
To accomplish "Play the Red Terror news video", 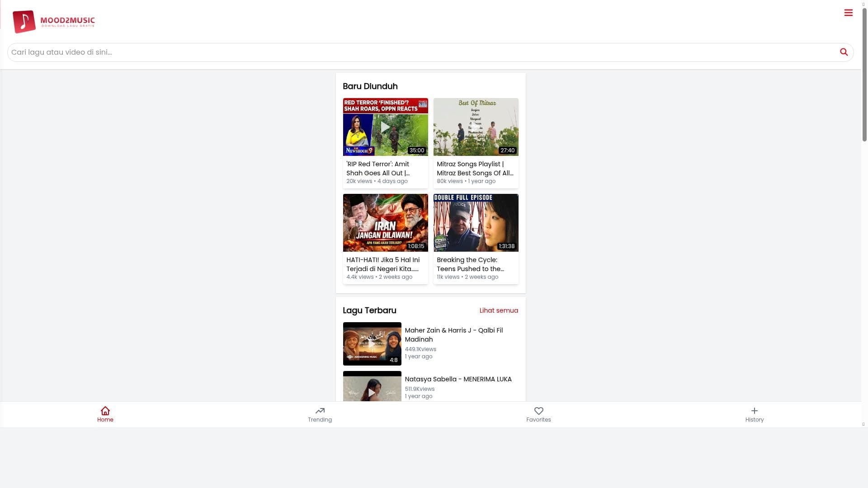I will 385,127.
